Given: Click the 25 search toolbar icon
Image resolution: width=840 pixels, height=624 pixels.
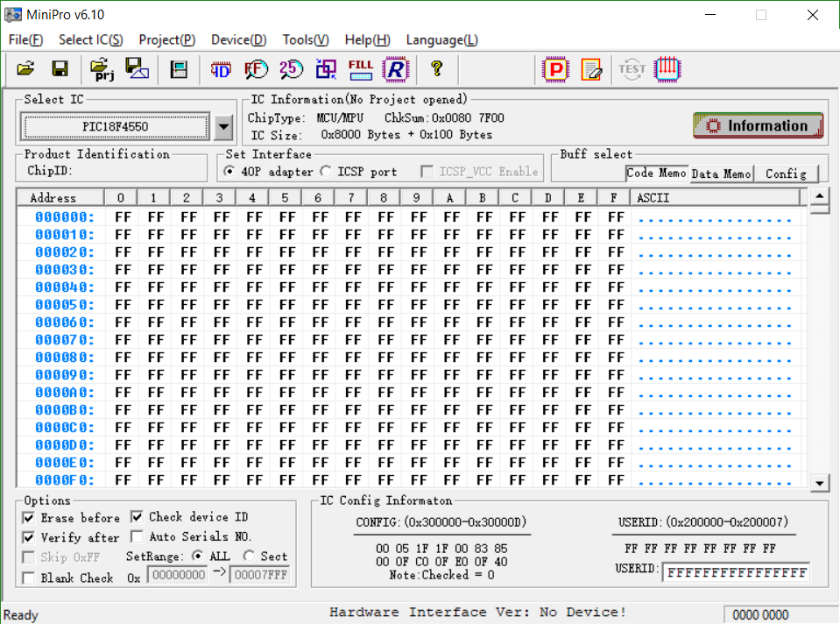Looking at the screenshot, I should [x=291, y=69].
